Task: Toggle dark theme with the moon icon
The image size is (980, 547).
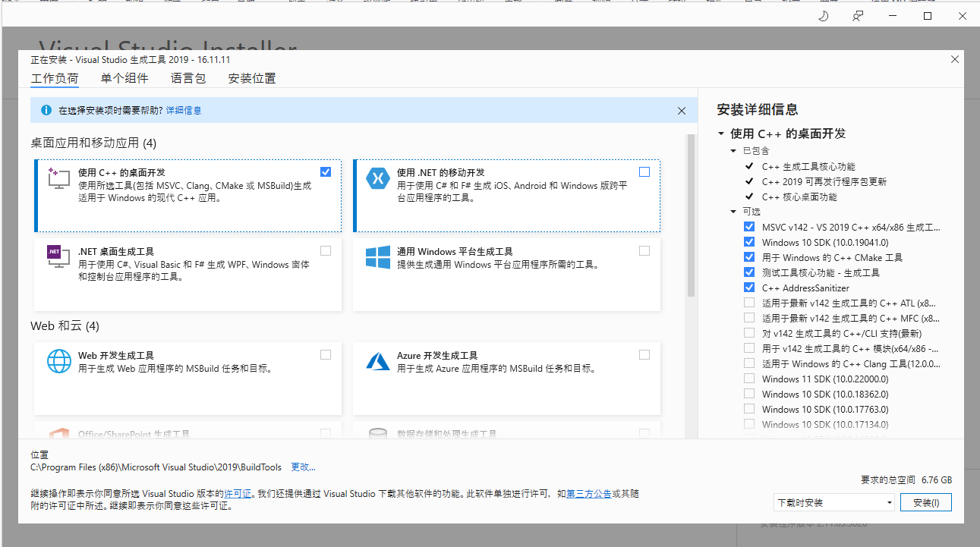Action: (823, 15)
